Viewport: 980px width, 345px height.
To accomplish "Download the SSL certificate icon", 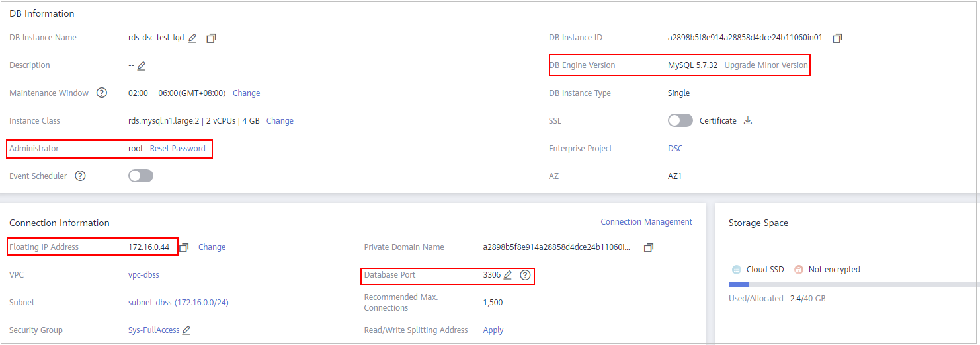I will [x=748, y=121].
